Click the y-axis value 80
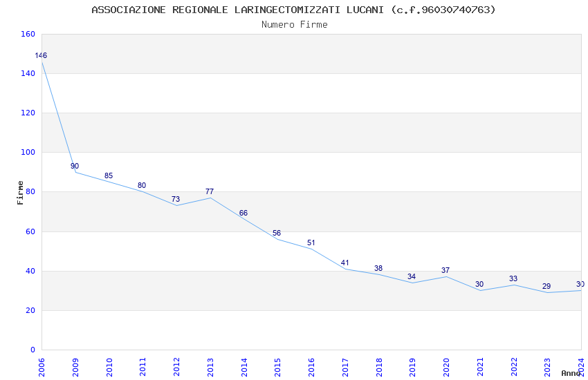 click(30, 191)
